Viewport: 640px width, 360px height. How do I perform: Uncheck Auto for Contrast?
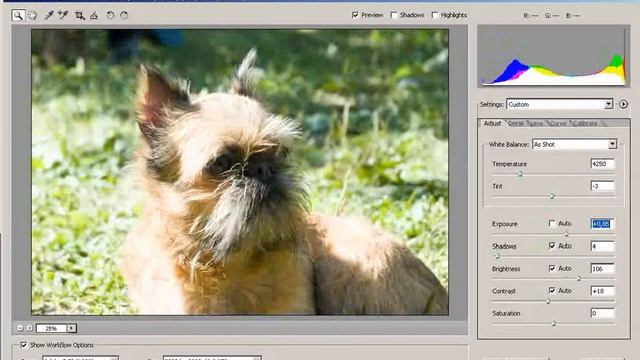coord(552,291)
